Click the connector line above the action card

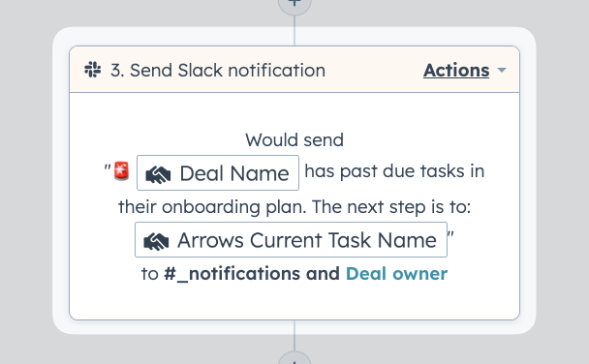click(294, 31)
